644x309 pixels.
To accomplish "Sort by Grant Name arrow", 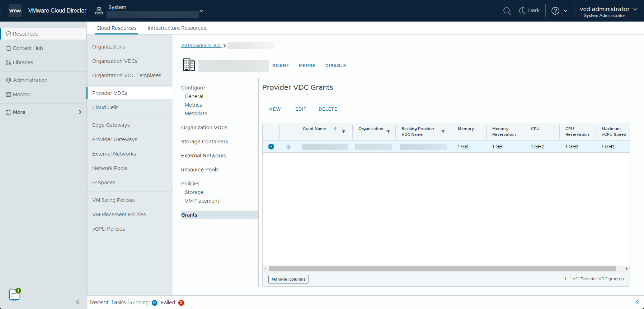I will (x=336, y=129).
